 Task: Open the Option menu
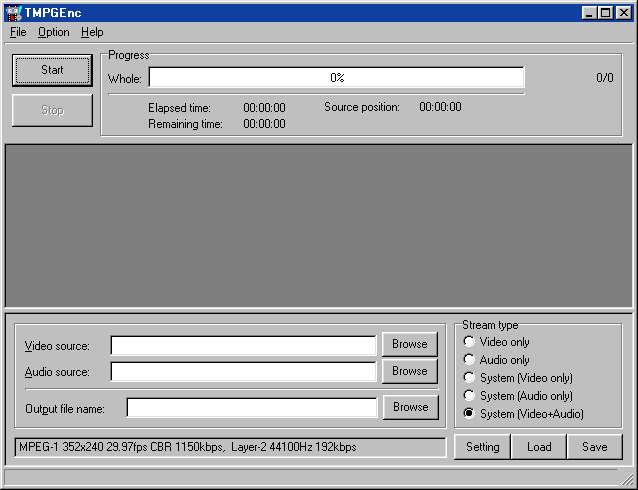coord(54,32)
